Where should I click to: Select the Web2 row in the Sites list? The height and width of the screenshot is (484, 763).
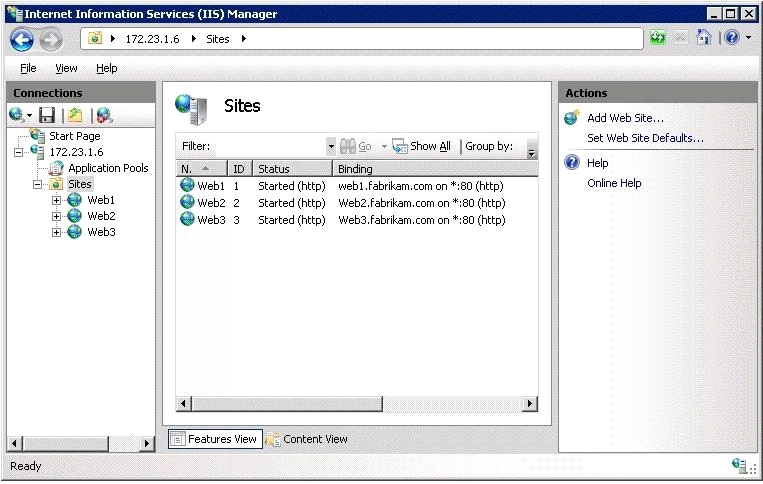(x=357, y=203)
